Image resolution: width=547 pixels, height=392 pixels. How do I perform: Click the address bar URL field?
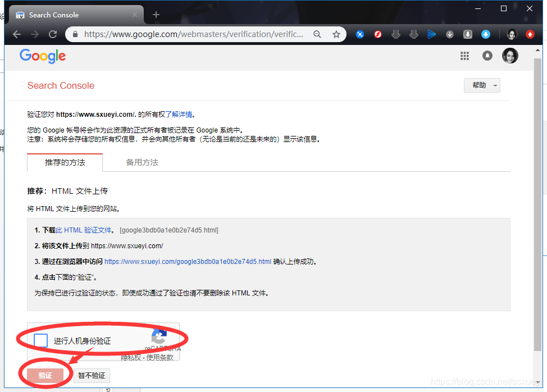(x=194, y=34)
